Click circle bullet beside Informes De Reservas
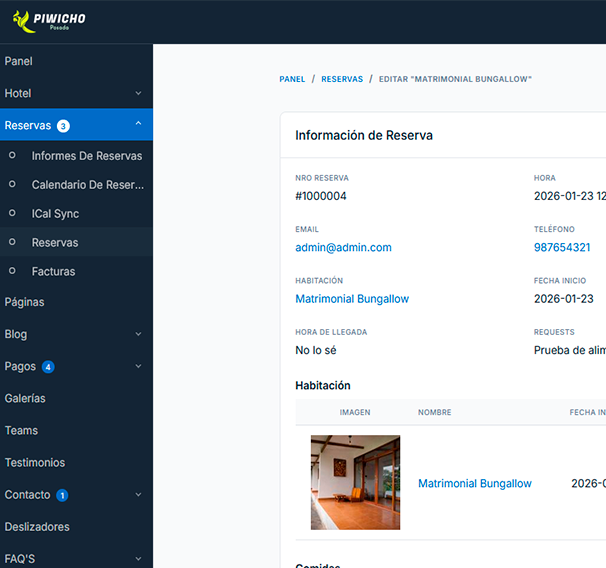 (x=12, y=155)
